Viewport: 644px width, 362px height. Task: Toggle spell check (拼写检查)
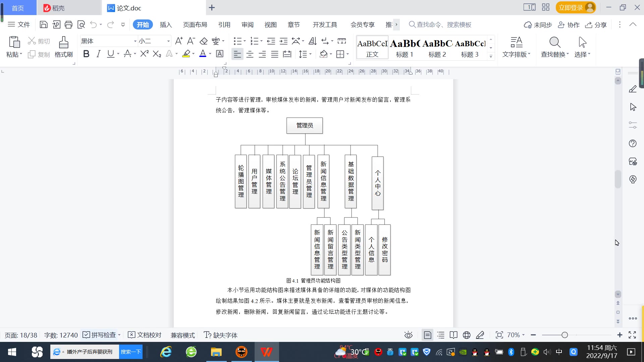coord(100,335)
